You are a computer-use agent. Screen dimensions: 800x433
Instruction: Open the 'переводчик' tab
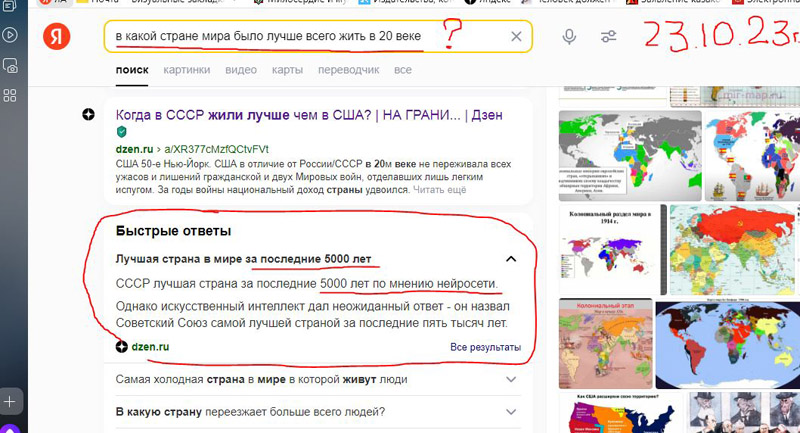coord(348,70)
